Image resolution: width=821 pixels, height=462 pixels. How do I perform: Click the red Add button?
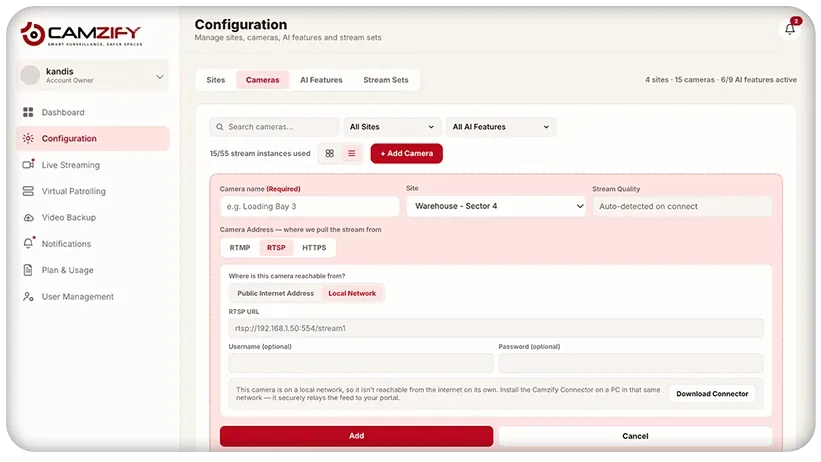point(357,436)
